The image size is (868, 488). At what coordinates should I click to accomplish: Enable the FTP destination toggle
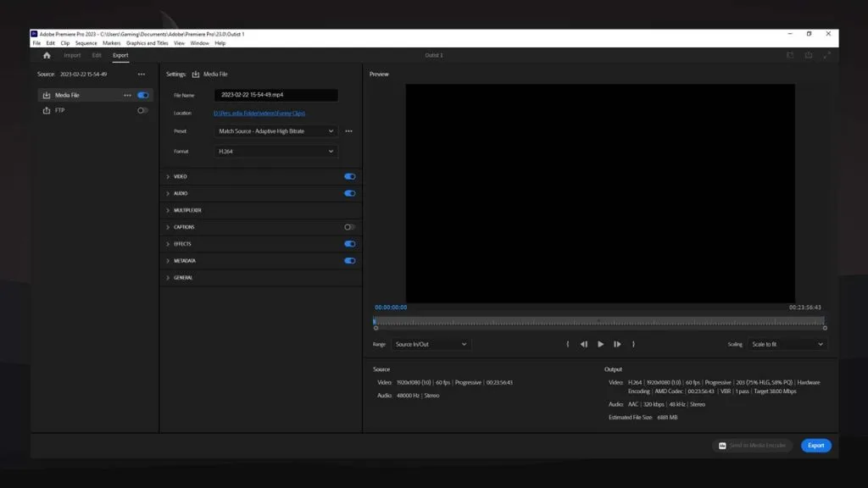pyautogui.click(x=142, y=110)
